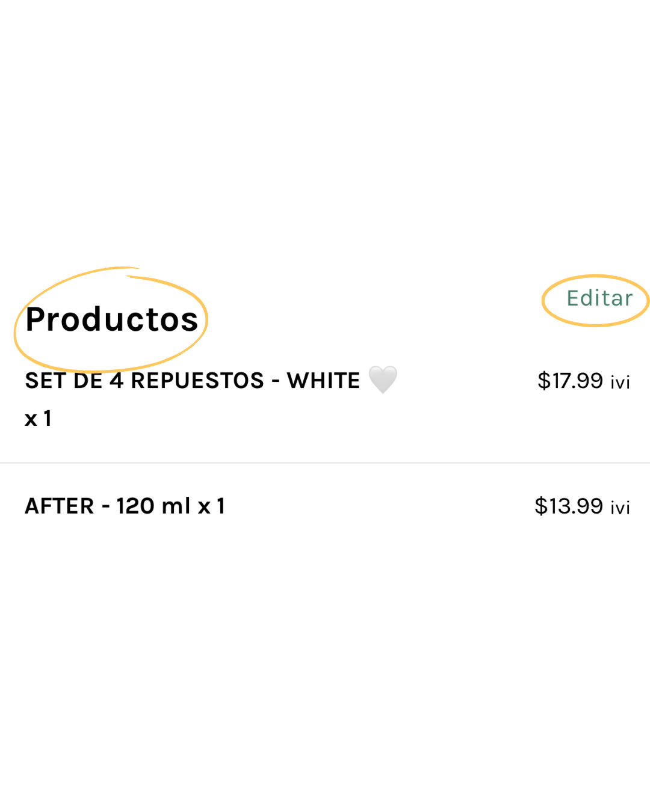Viewport: 650px width, 812px height.
Task: Click the Productos heading
Action: 112,319
